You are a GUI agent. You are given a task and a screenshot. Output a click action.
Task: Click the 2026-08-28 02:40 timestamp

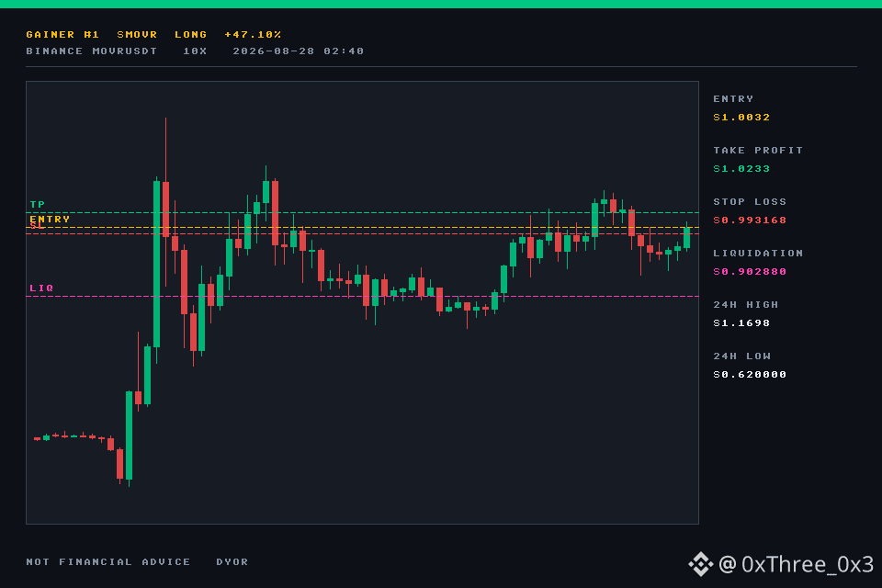298,51
